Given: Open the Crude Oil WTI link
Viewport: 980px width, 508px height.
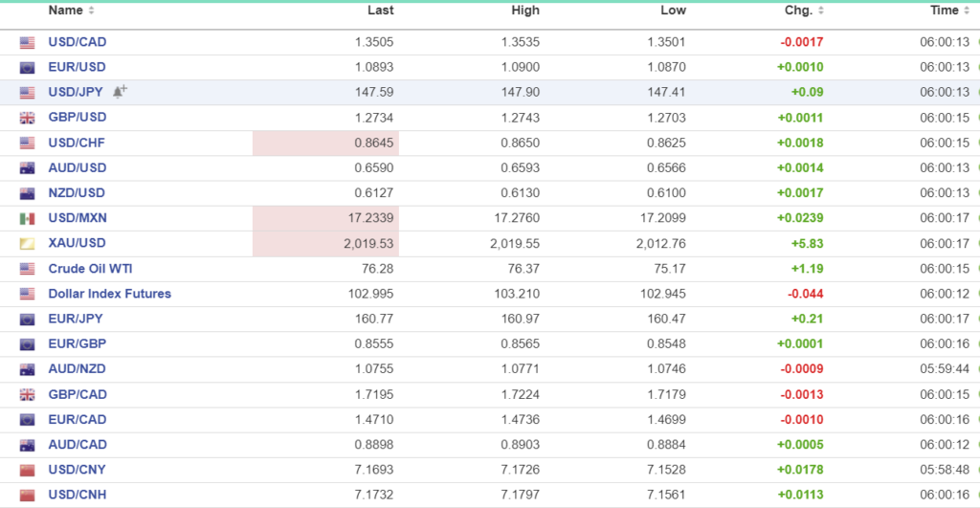Looking at the screenshot, I should tap(90, 268).
